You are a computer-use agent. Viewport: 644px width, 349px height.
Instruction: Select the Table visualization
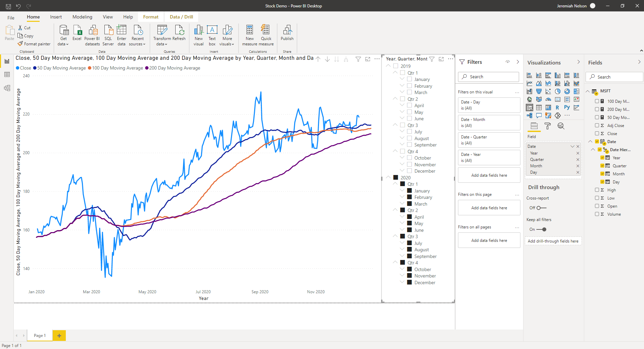[539, 107]
